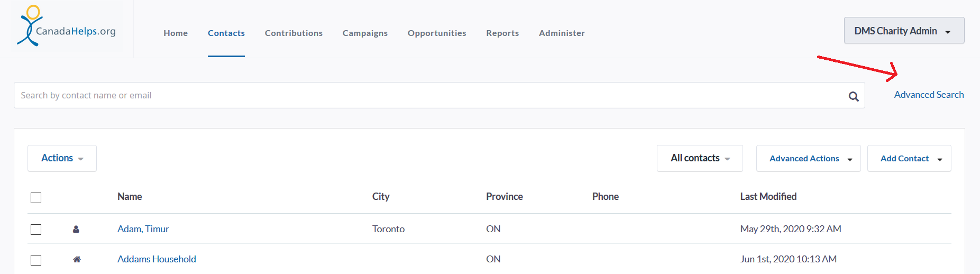Open the Reports menu item

point(502,33)
